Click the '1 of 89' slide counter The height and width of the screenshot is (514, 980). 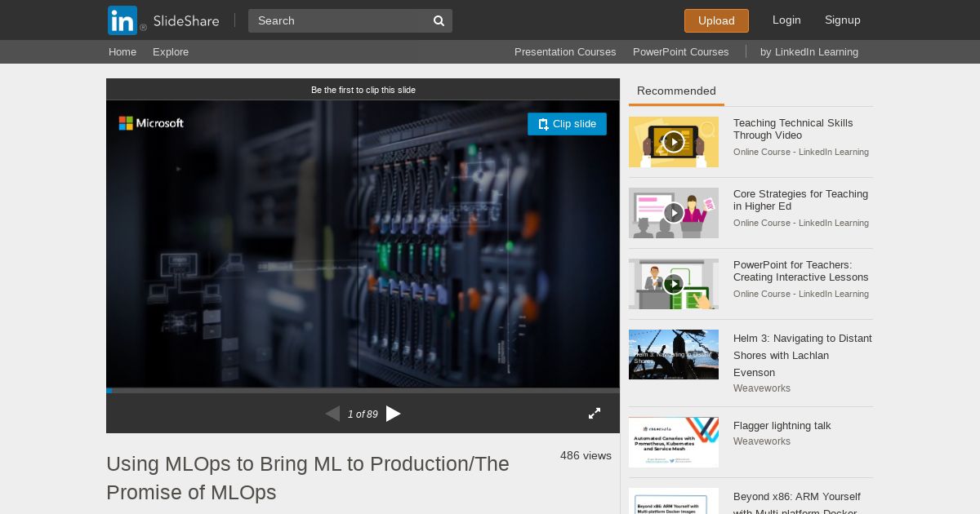[x=363, y=414]
